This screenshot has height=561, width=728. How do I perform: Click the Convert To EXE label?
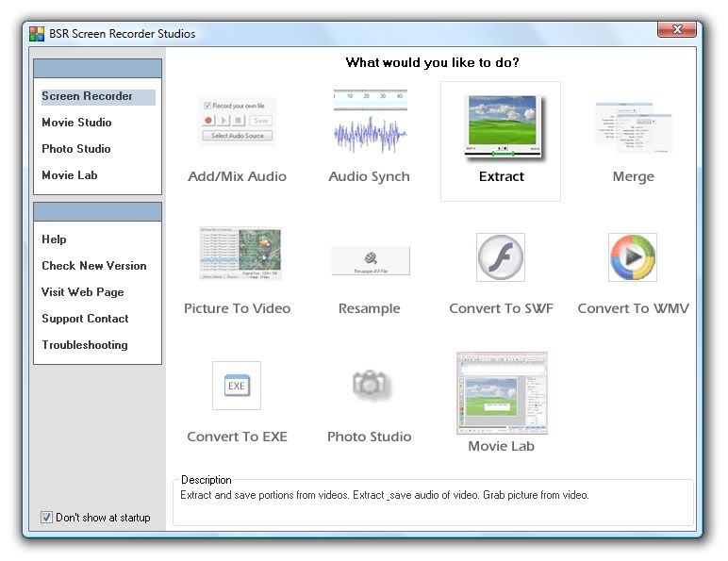click(x=238, y=437)
